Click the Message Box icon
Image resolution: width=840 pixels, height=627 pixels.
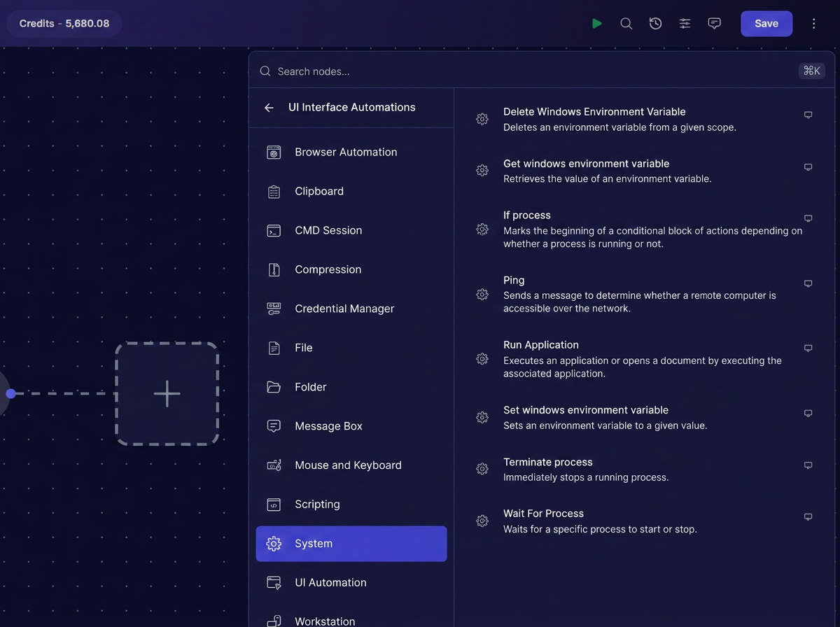coord(274,427)
